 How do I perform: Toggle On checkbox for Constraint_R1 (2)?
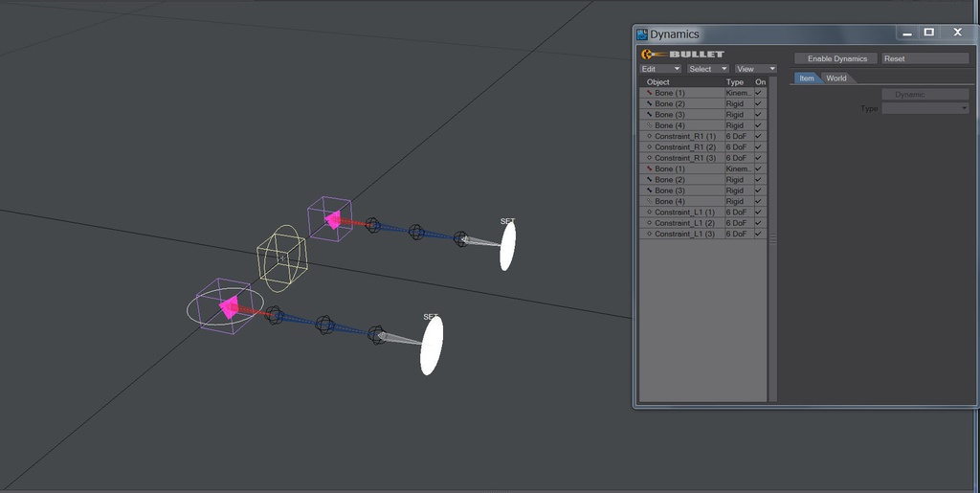click(758, 147)
